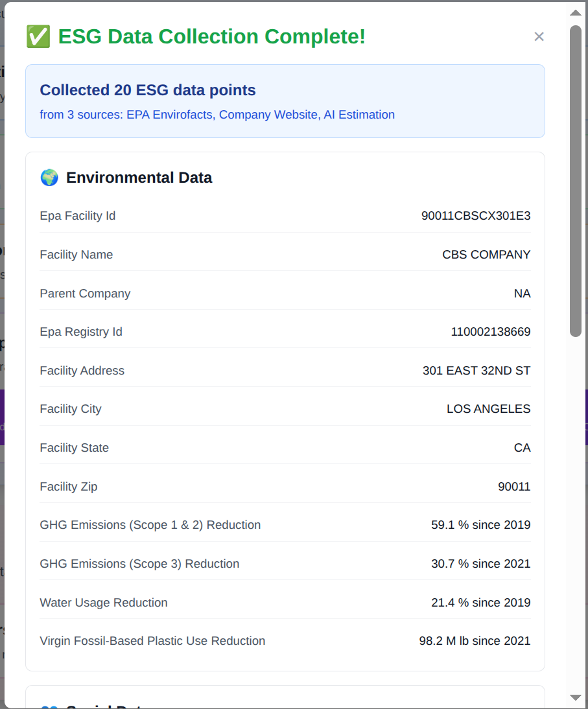Screen dimensions: 588x709
Task: Click the green checkmark success icon
Action: click(38, 37)
